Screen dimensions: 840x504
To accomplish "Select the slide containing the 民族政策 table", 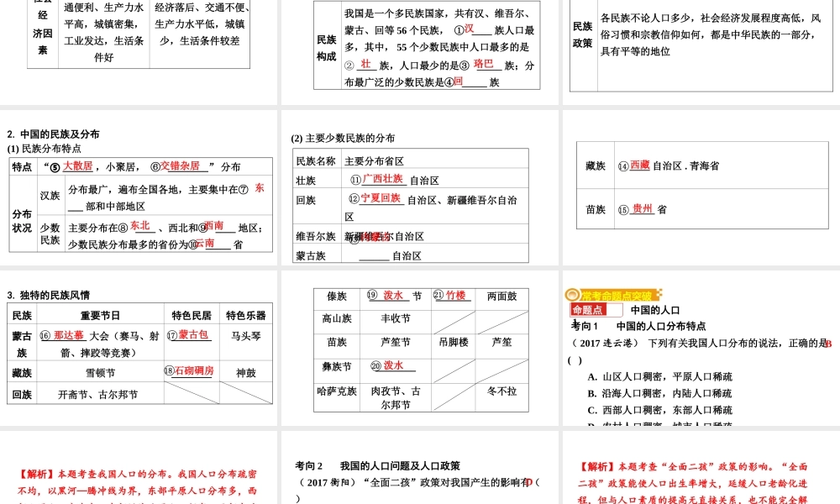I will tap(701, 52).
